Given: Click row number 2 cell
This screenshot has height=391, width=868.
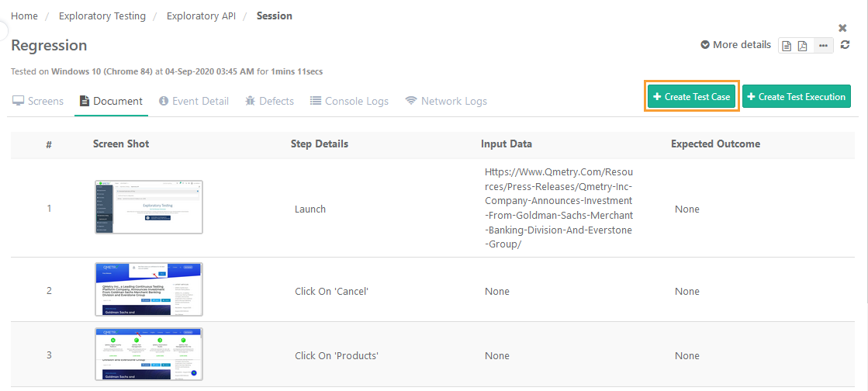Looking at the screenshot, I should [x=49, y=291].
